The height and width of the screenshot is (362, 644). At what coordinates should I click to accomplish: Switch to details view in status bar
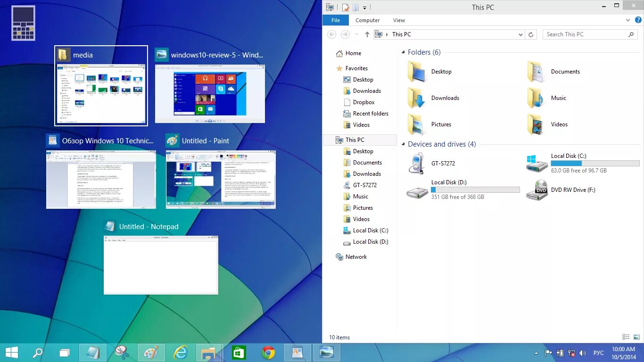[x=626, y=337]
